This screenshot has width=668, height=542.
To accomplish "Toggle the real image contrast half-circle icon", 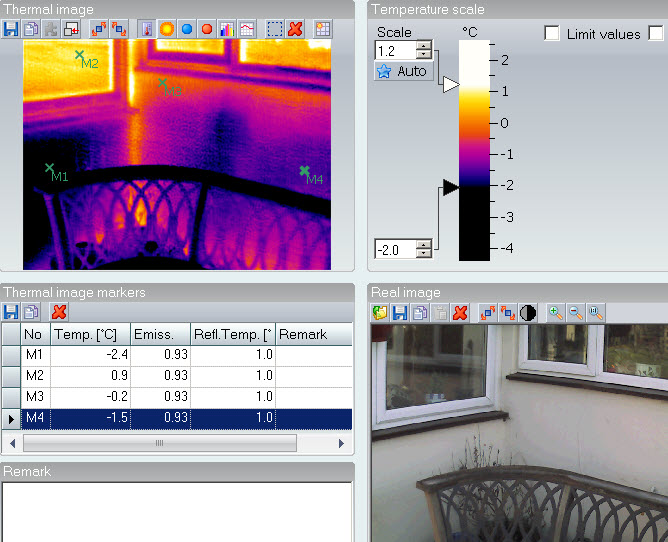I will pos(527,313).
